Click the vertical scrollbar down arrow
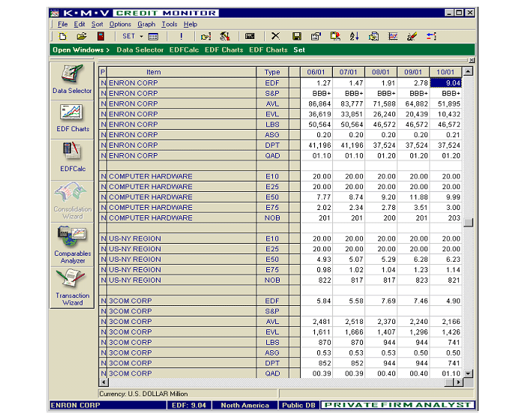The height and width of the screenshot is (420, 525). click(x=469, y=373)
